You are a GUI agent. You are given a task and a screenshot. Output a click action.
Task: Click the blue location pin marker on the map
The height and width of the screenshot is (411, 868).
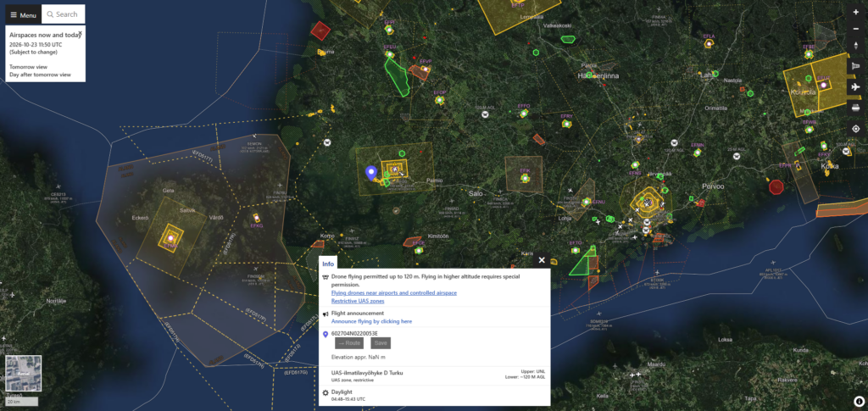371,173
